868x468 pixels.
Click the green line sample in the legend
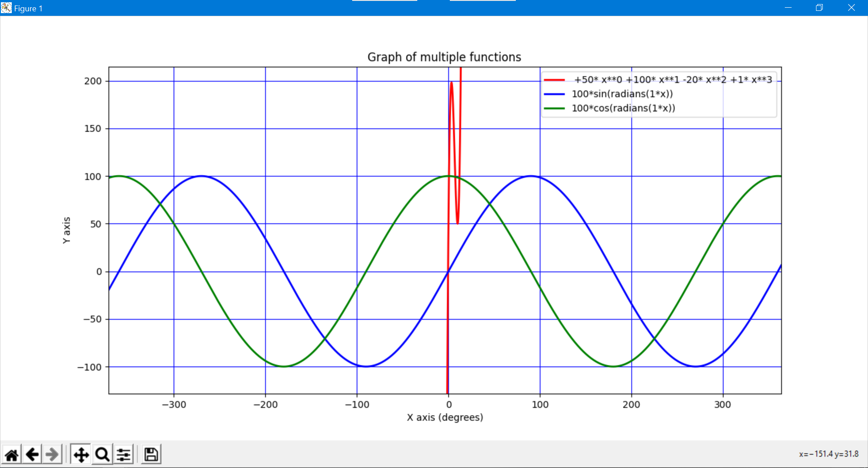(x=554, y=109)
